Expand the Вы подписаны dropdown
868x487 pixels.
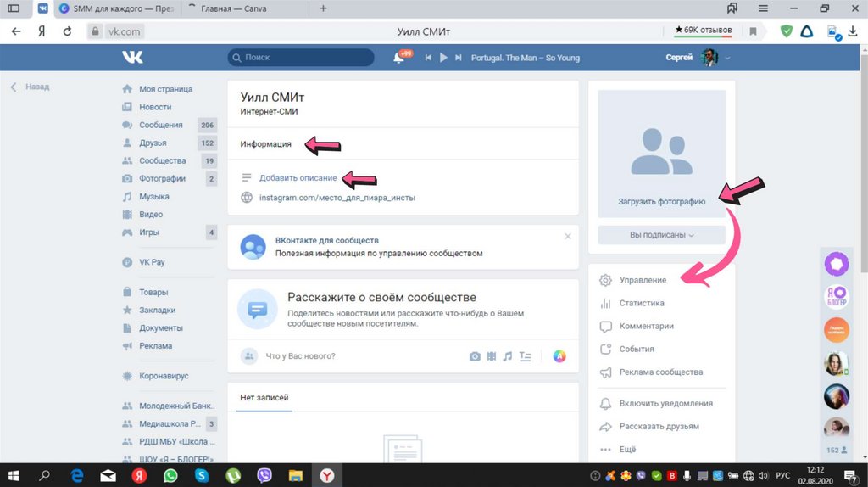661,235
